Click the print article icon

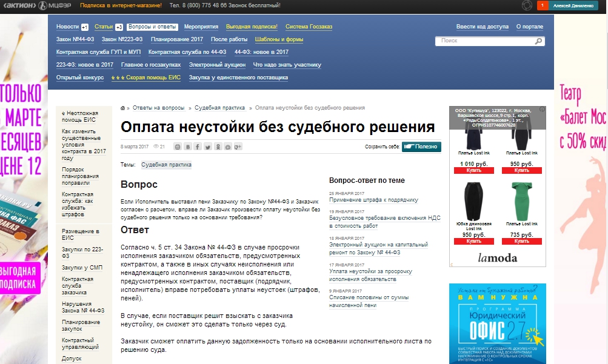tap(178, 147)
